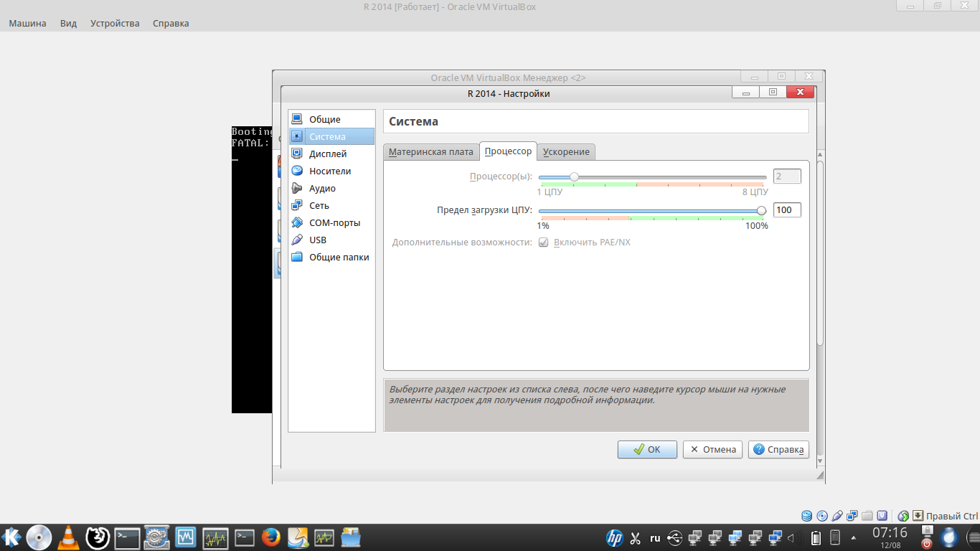980x551 pixels.
Task: Select the Дисплей settings section
Action: 327,154
